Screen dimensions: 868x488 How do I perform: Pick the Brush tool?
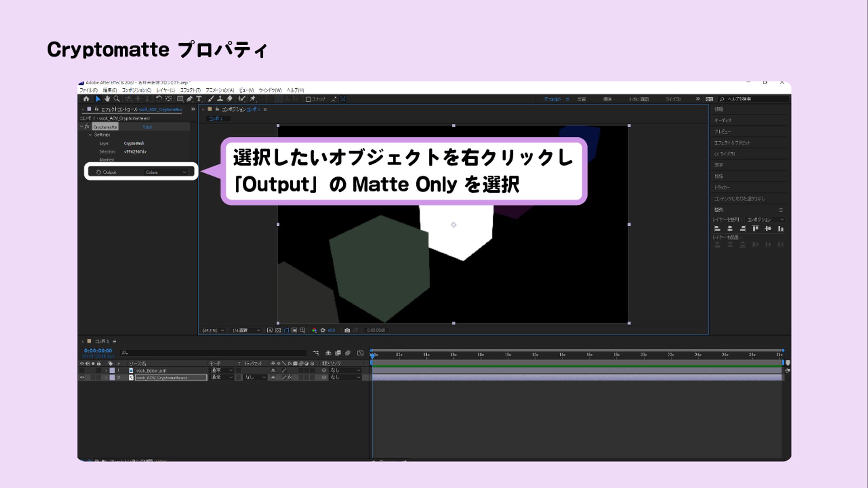click(210, 99)
